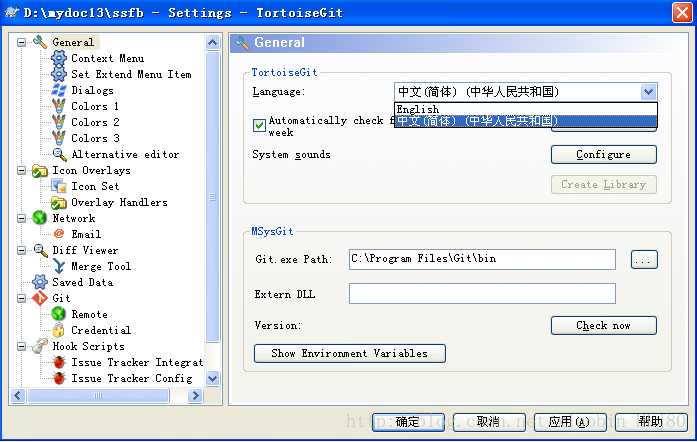This screenshot has height=442, width=697.
Task: Click the Issue Tracker Integration bug icon
Action: coord(59,362)
